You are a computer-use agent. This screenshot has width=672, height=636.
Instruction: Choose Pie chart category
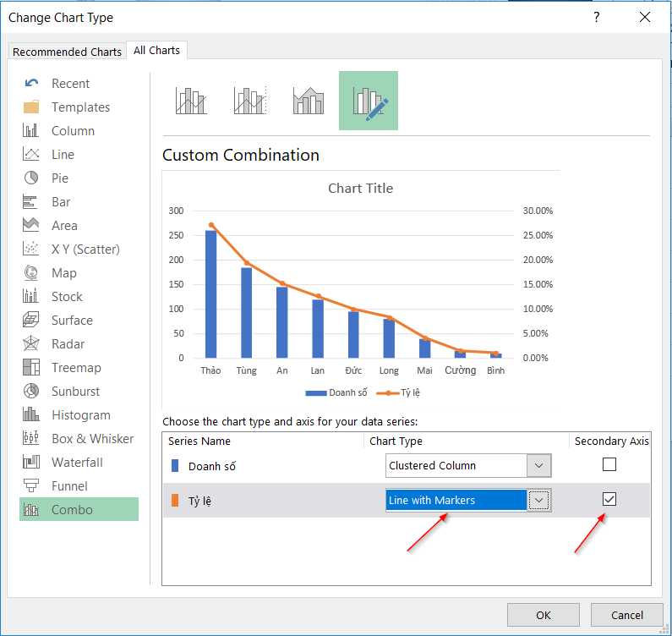click(79, 178)
